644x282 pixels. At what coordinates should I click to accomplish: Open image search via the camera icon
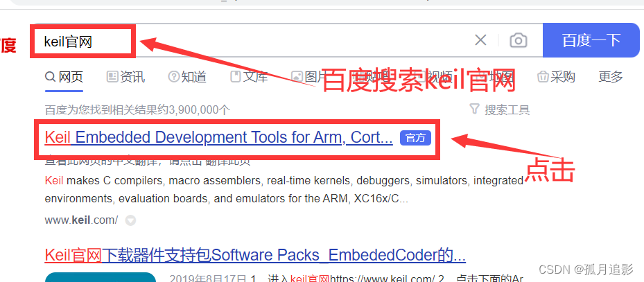pos(519,40)
